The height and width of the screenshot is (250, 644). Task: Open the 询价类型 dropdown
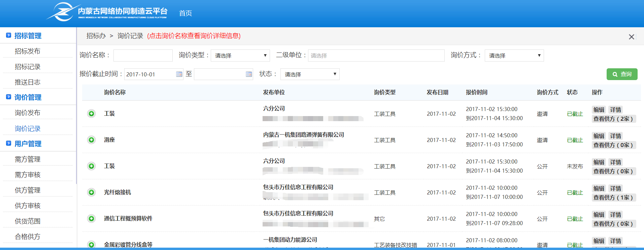(240, 56)
